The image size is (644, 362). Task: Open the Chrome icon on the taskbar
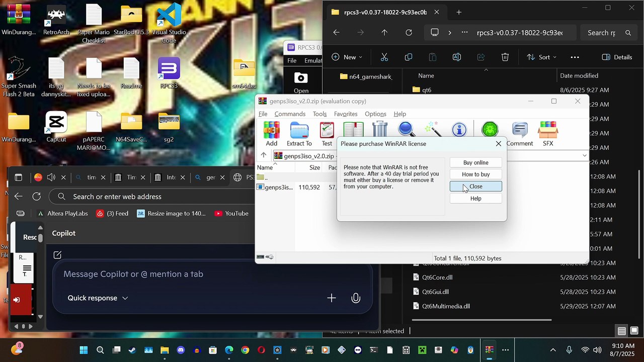(245, 350)
